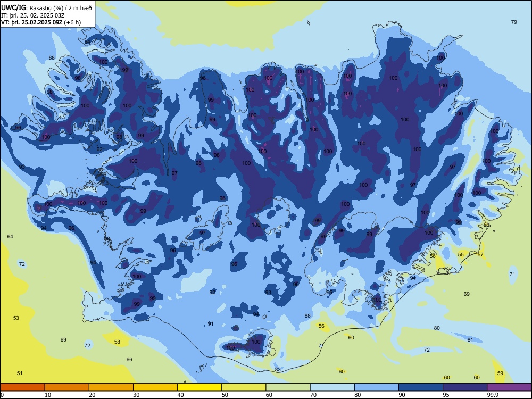Click the humidity value '83' on the map
Viewport: 532px width, 399px height.
coord(278,370)
